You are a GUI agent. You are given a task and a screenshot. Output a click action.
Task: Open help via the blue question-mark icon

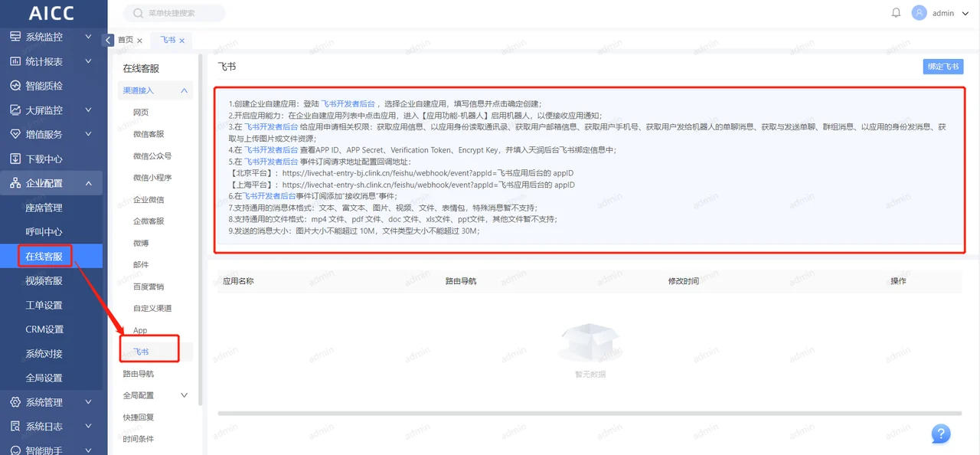pyautogui.click(x=941, y=434)
